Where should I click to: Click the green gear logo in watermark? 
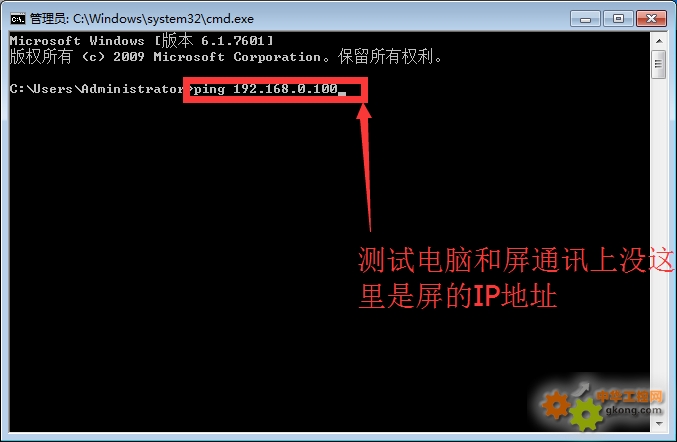tap(586, 414)
